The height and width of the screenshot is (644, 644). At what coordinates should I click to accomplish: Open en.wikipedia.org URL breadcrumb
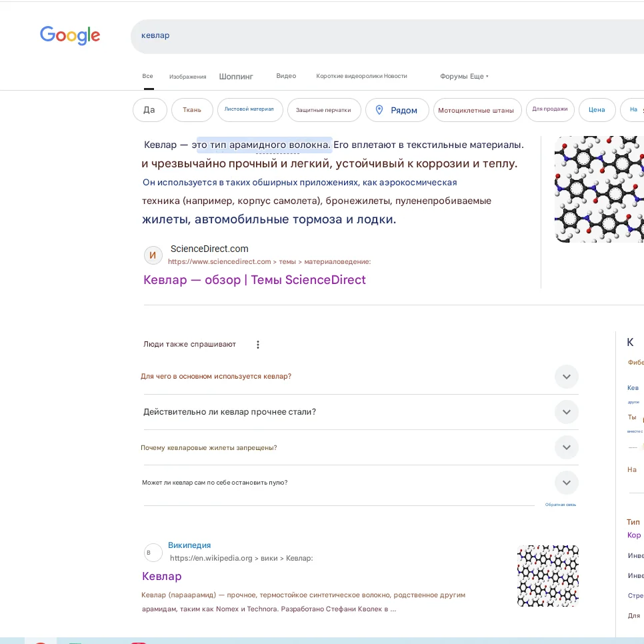point(241,558)
